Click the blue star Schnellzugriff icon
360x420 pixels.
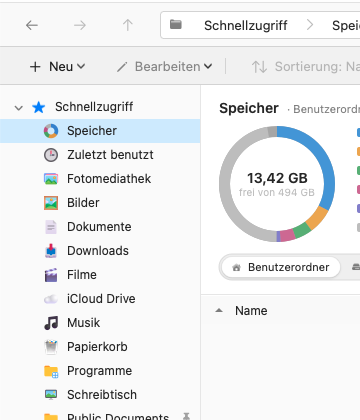[38, 107]
